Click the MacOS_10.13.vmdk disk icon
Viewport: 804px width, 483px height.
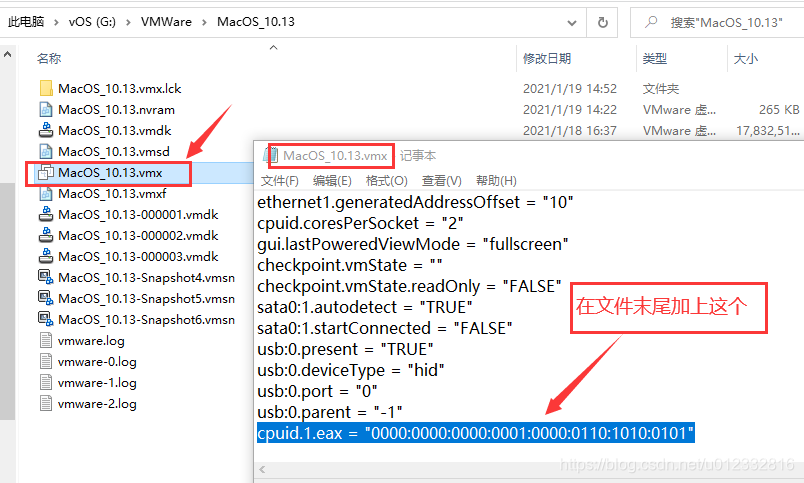coord(46,130)
